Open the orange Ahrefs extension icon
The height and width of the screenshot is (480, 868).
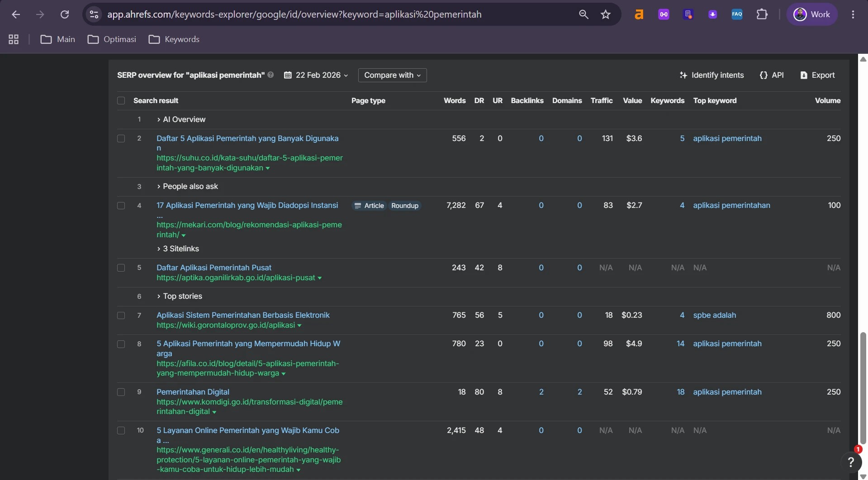point(639,14)
